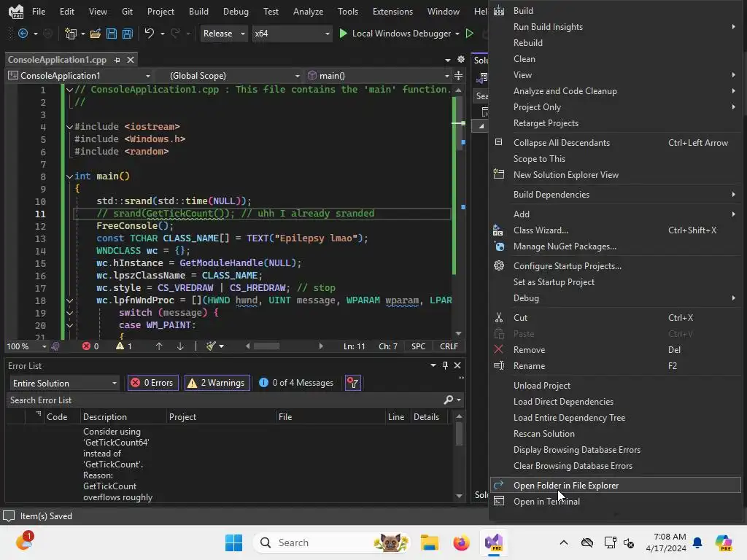Close the ConsoleApplication1.cpp tab
This screenshot has width=747, height=560.
pyautogui.click(x=130, y=60)
